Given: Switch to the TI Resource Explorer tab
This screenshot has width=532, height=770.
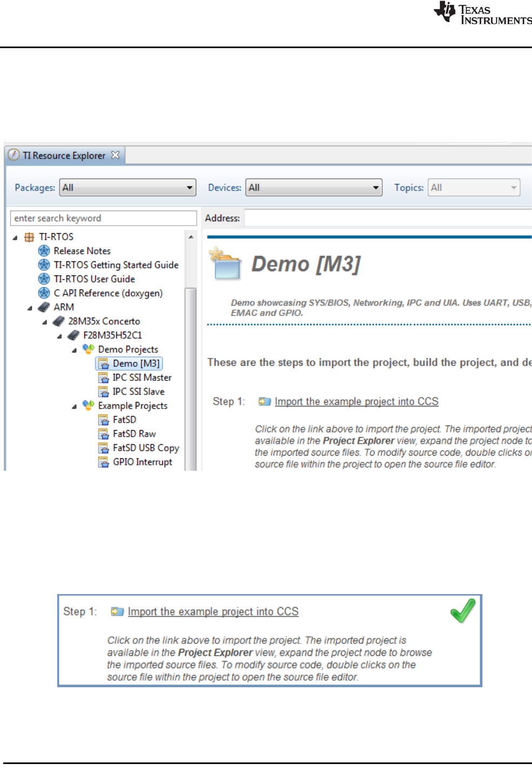Looking at the screenshot, I should coord(64,155).
